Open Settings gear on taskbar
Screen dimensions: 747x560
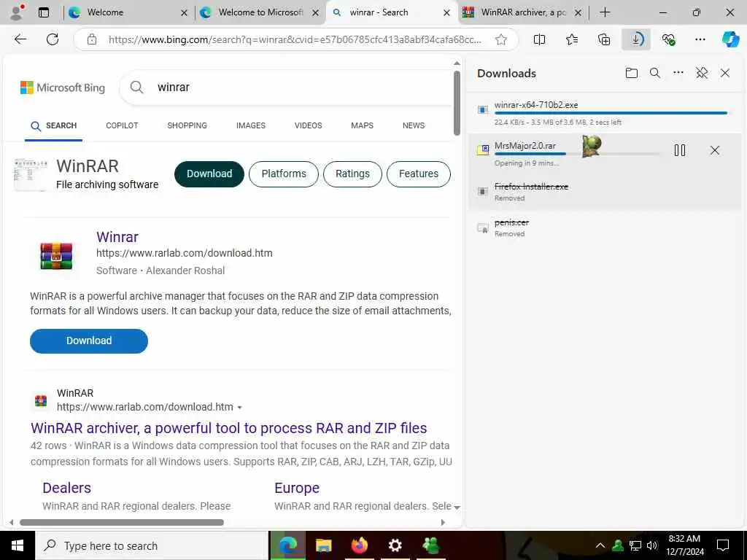pyautogui.click(x=395, y=545)
